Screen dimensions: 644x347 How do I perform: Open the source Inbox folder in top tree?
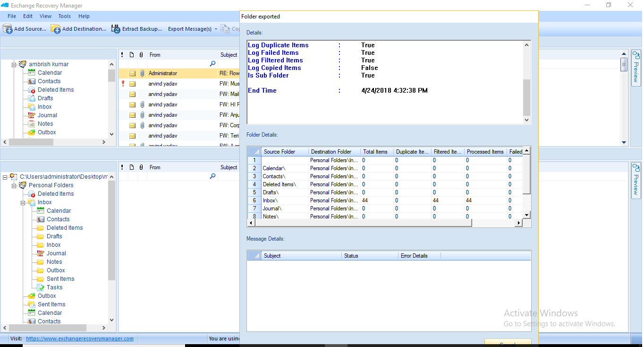click(x=45, y=107)
